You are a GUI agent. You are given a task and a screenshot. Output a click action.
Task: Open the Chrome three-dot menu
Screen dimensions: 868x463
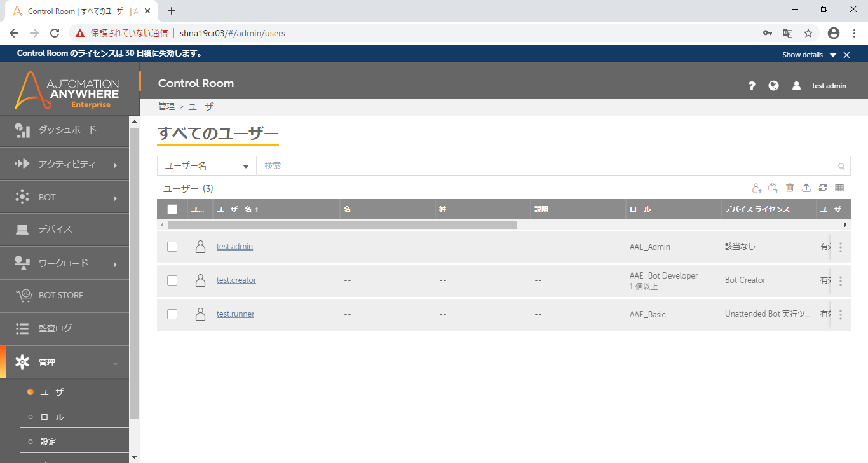click(855, 33)
